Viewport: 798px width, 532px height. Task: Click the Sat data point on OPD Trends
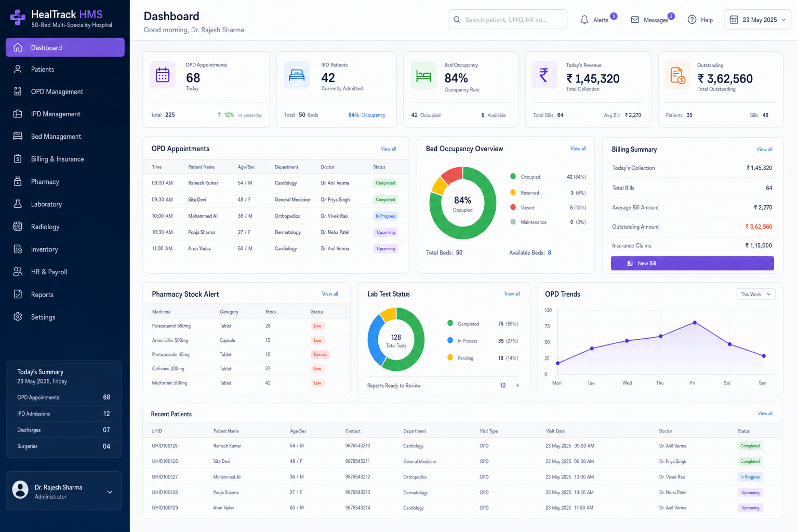729,344
